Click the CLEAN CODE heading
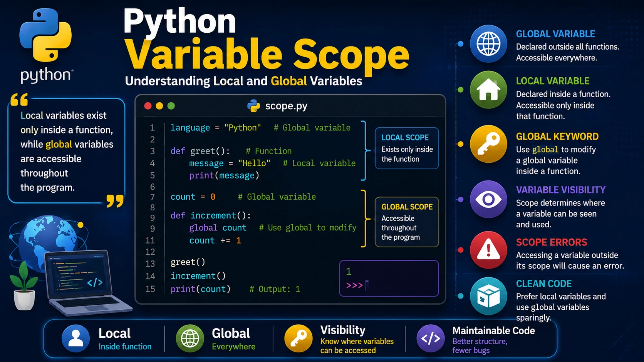The image size is (644, 362). coord(544,284)
